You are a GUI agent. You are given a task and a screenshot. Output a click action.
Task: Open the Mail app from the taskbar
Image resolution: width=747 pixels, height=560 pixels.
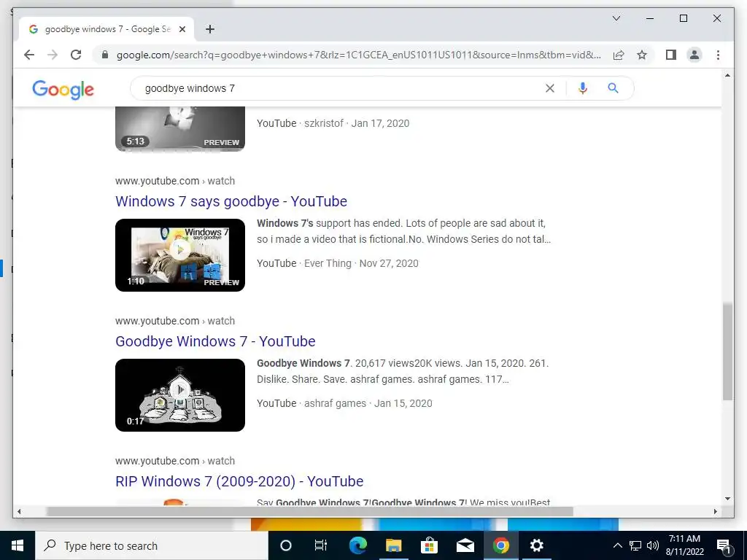(465, 545)
